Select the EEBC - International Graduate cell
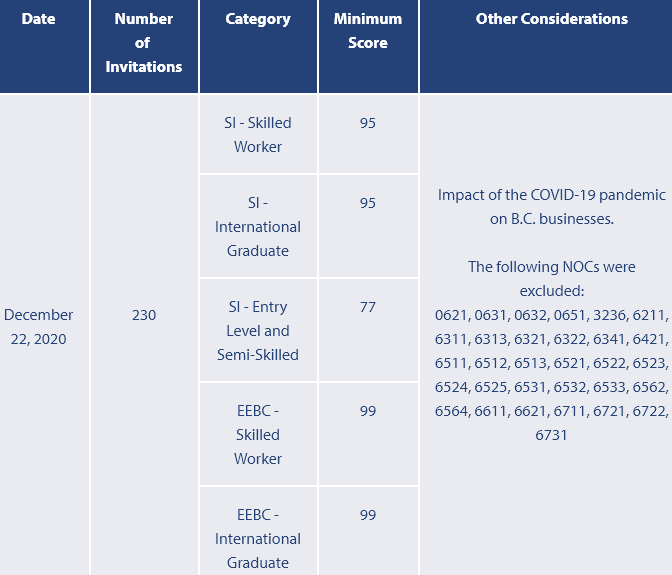This screenshot has width=672, height=575. tap(258, 539)
